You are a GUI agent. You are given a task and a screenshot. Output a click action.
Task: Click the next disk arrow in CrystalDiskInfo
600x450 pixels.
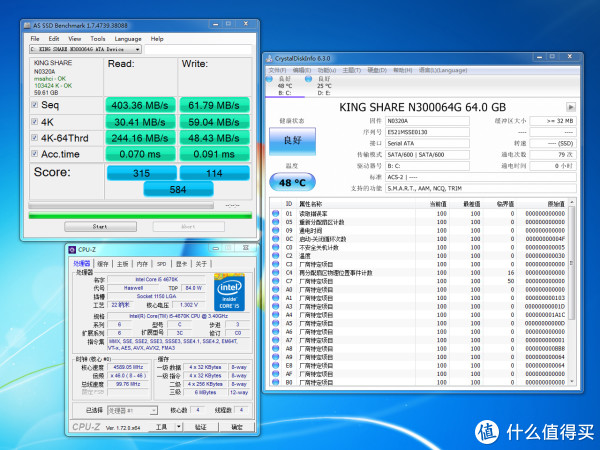pos(571,107)
